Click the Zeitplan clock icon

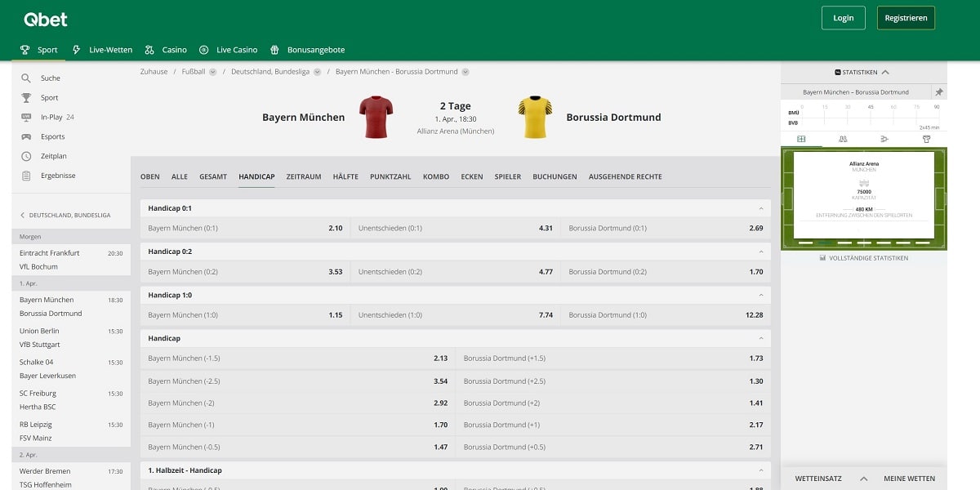(26, 156)
